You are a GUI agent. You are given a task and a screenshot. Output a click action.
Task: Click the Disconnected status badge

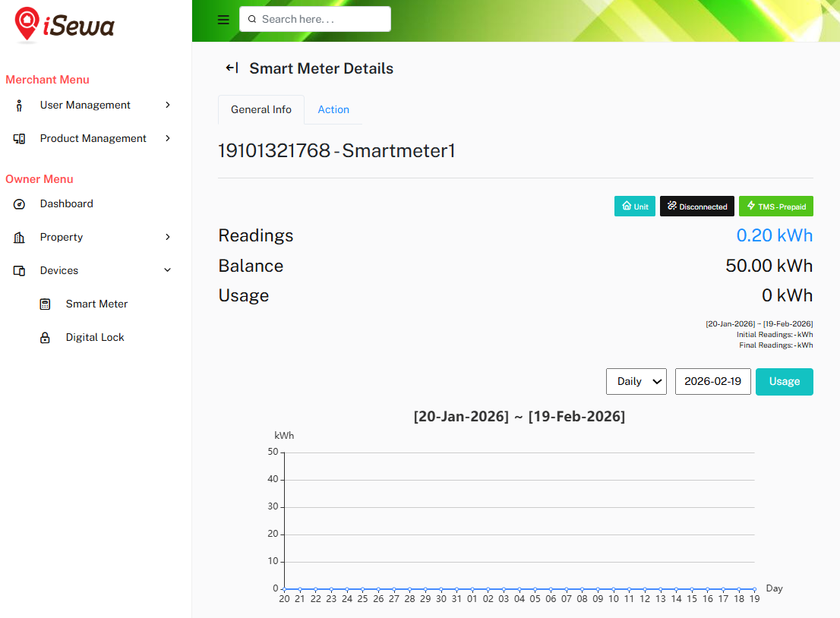click(697, 207)
